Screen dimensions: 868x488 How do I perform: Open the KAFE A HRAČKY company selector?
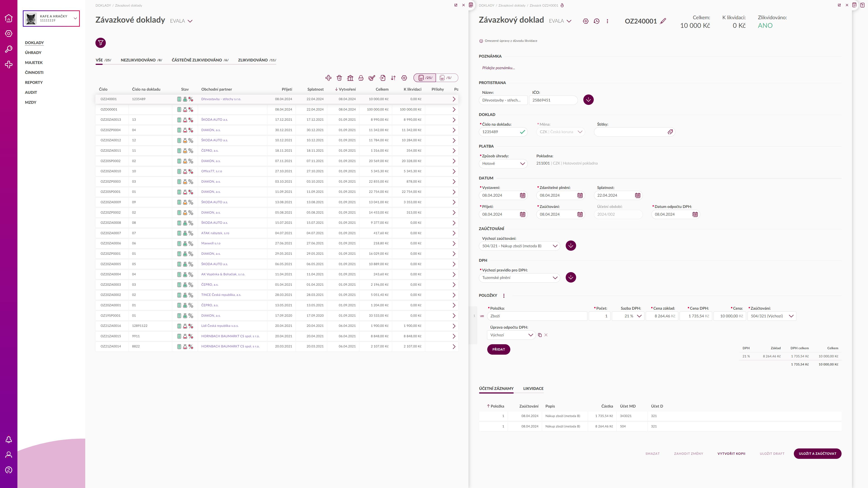(x=51, y=18)
